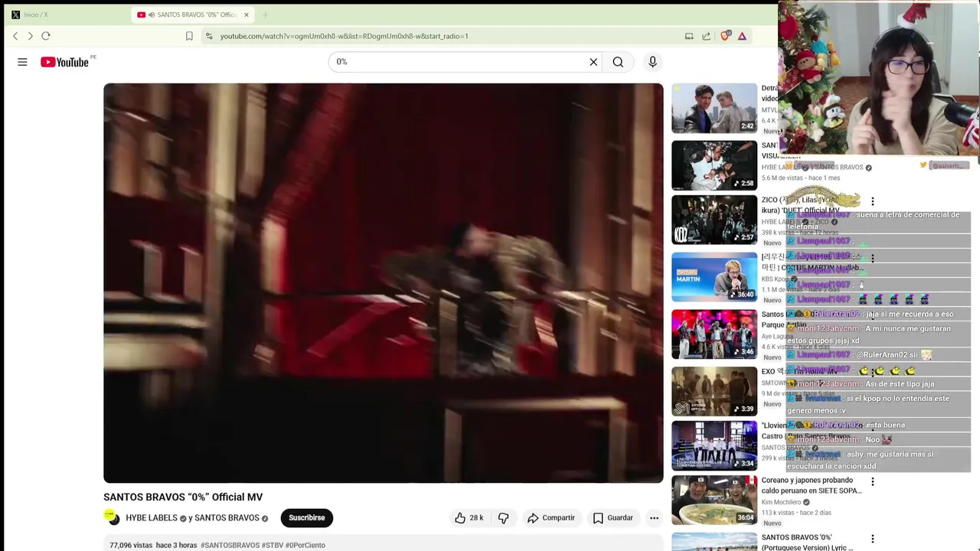Open 'SANTOS BRAVOS 0% Portuguese Version' title
Viewport: 980px width, 551px height.
(807, 543)
